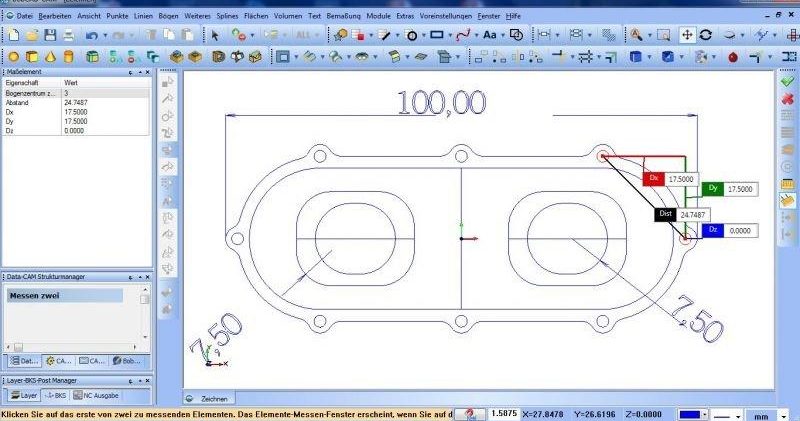Open the Flächen menu
The height and width of the screenshot is (421, 800).
point(256,16)
